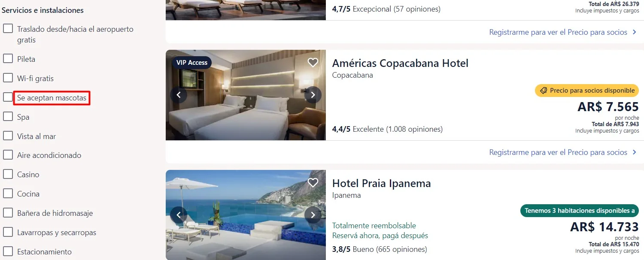Select the Spa amenity checkbox

point(8,117)
